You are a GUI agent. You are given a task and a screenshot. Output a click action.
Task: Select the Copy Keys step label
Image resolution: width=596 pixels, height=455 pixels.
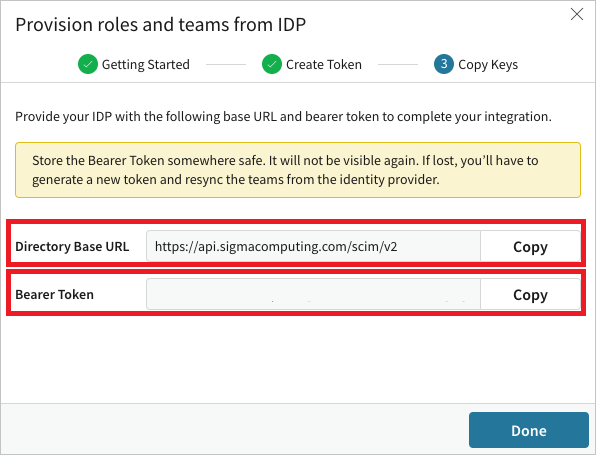tap(488, 65)
